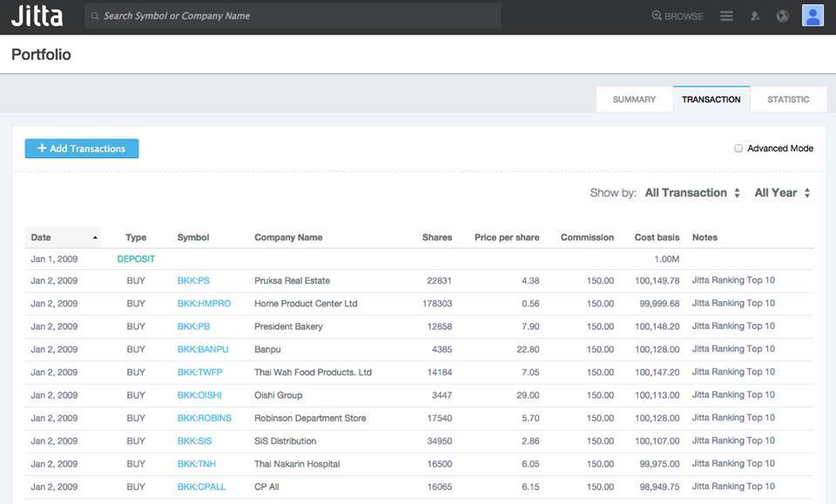Viewport: 836px width, 504px height.
Task: Click the search magnifier icon
Action: pos(95,16)
